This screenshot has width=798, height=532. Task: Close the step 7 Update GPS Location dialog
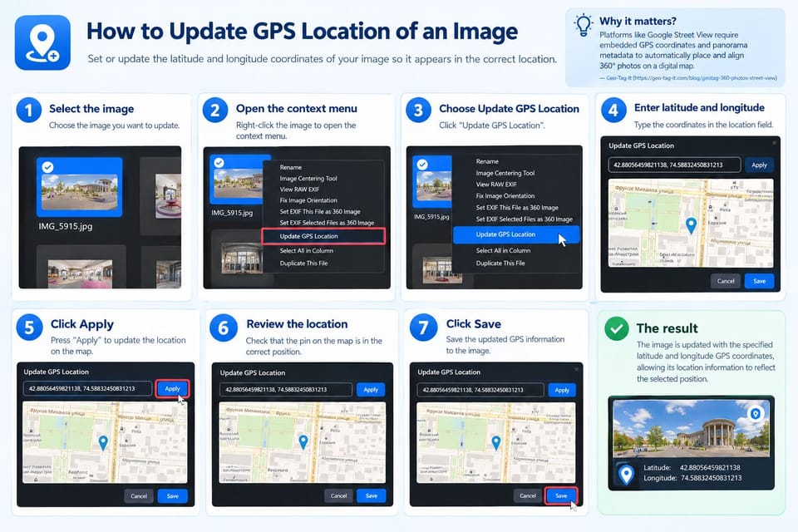pos(577,369)
